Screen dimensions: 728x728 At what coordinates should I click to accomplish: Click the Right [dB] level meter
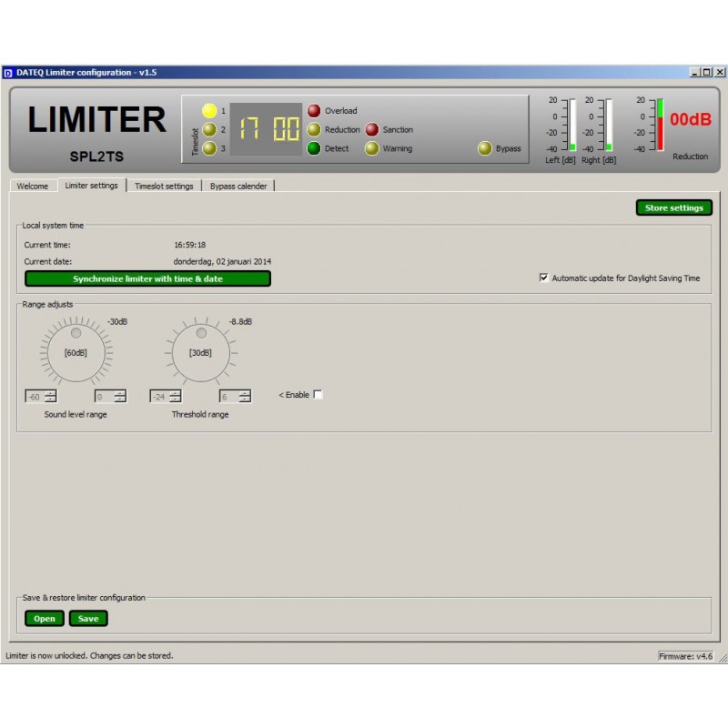pyautogui.click(x=609, y=125)
